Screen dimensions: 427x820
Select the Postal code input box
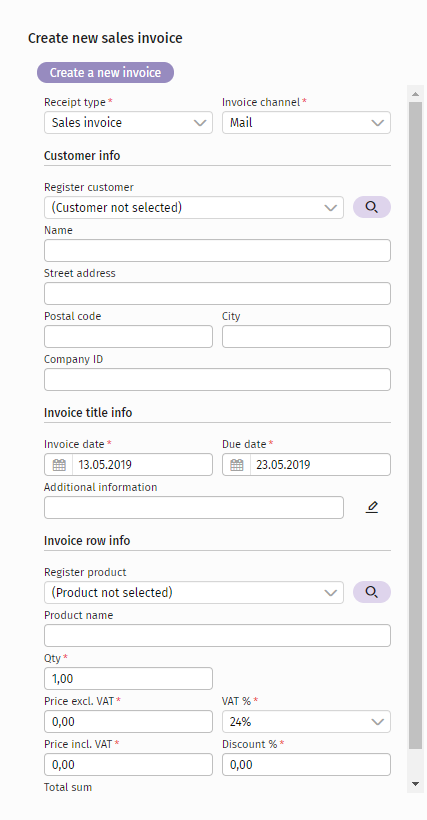(x=128, y=336)
